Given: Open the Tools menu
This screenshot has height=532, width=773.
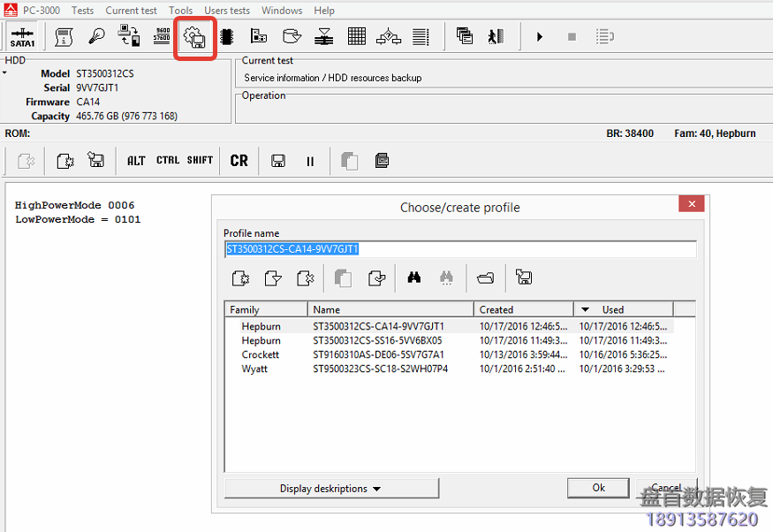Looking at the screenshot, I should click(x=180, y=11).
